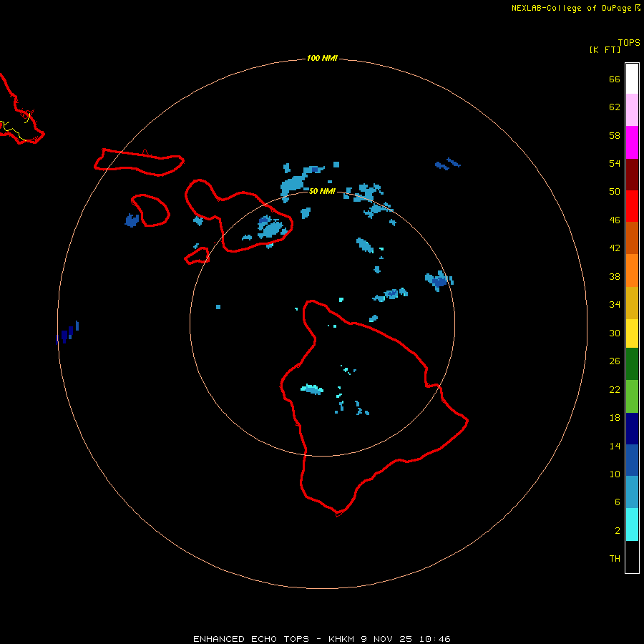
Task: Click the cyan 6 K FT swatch
Action: tap(632, 525)
